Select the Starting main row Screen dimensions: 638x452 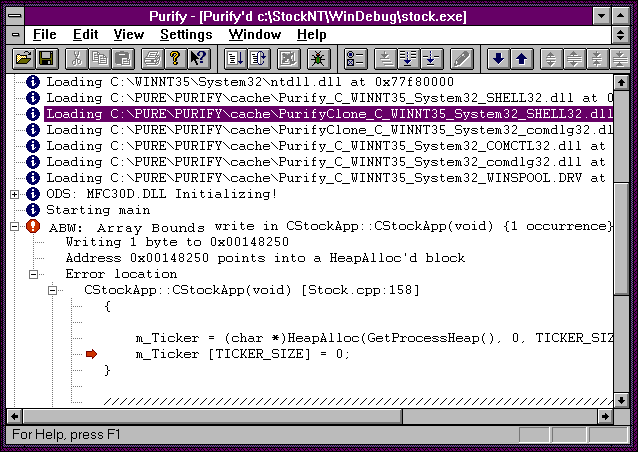click(98, 210)
